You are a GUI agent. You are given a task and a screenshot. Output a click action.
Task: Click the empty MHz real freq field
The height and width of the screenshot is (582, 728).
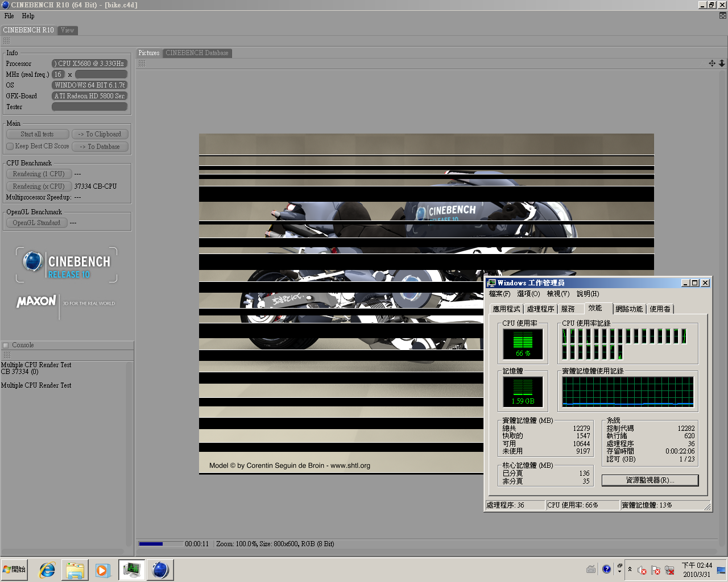[101, 74]
